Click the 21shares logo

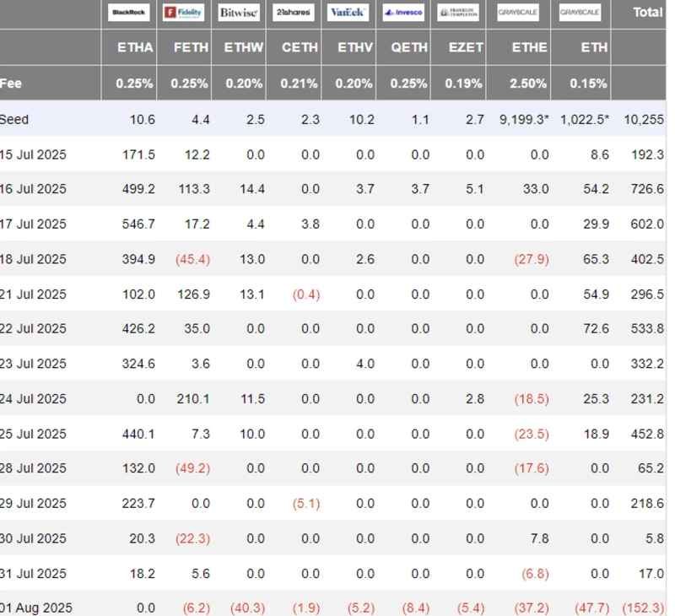[294, 13]
